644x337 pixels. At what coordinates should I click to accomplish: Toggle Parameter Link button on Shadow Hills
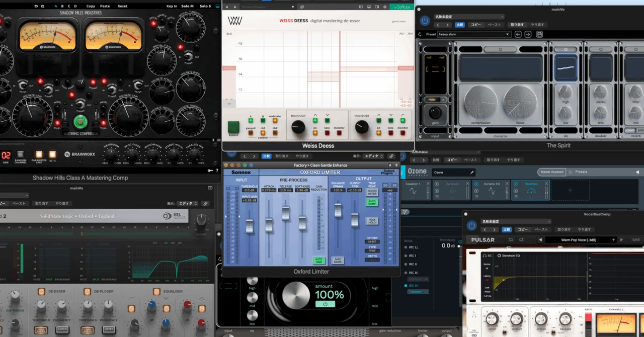pyautogui.click(x=39, y=154)
